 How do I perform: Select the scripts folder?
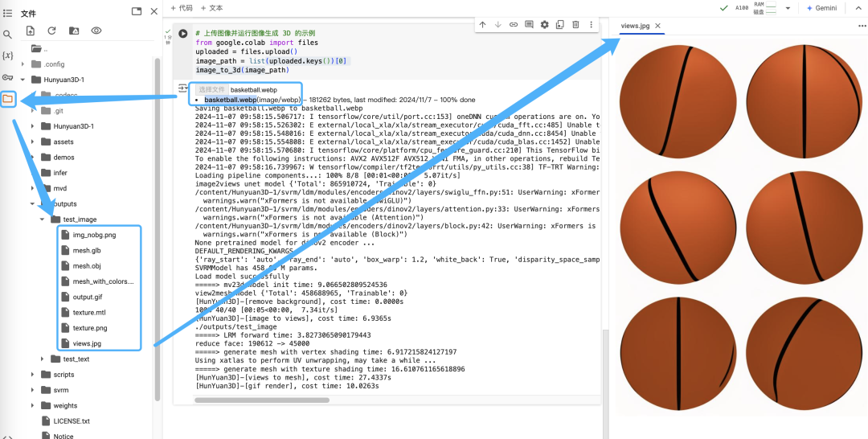[63, 374]
